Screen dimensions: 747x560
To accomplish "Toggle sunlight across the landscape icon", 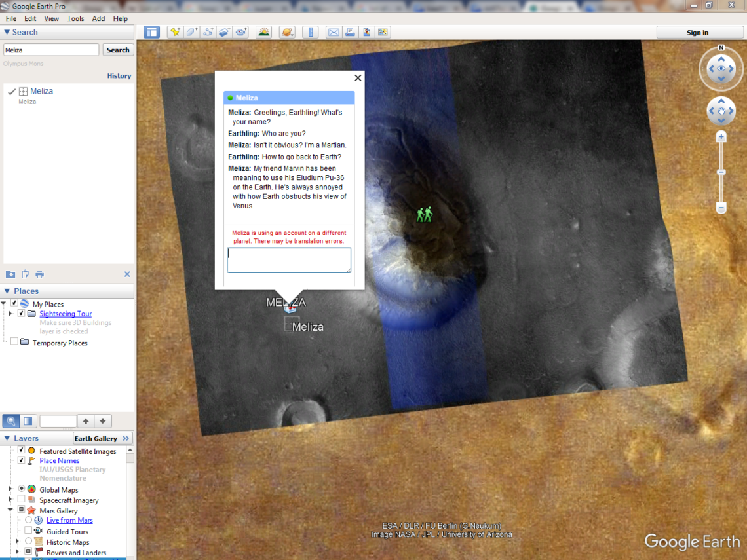I will (x=264, y=32).
